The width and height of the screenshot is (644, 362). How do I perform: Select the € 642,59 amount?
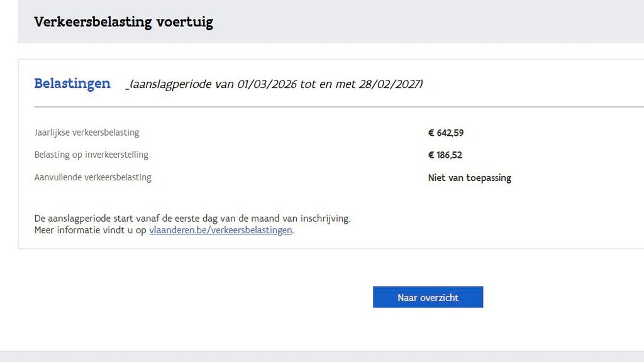click(x=446, y=133)
